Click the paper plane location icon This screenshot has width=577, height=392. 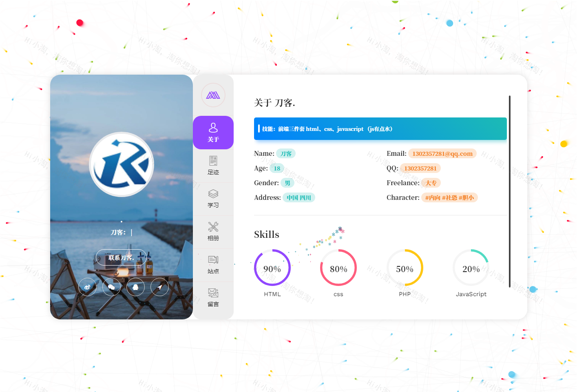coord(159,287)
